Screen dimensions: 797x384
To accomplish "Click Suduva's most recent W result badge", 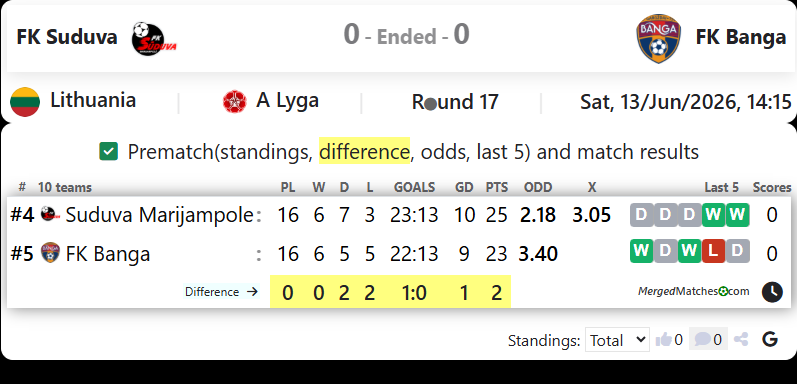I will 738,215.
